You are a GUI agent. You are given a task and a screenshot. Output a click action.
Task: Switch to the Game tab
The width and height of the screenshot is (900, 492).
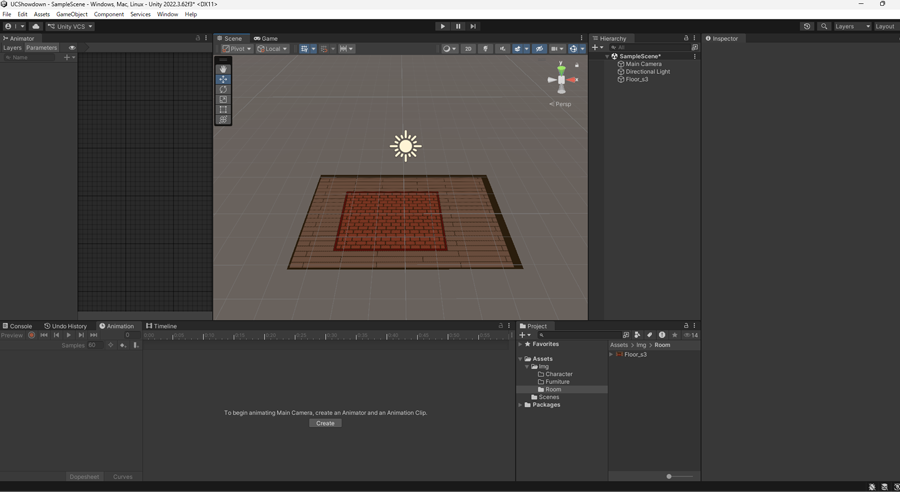(x=266, y=38)
